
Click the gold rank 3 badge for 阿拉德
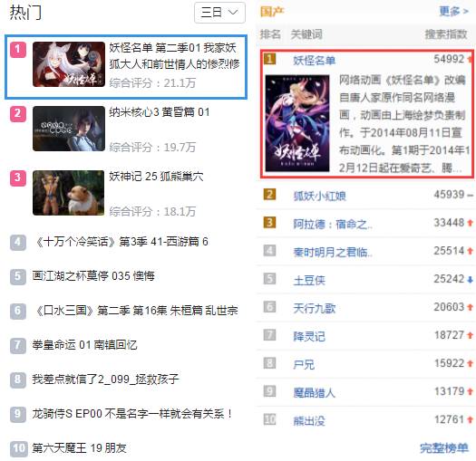point(269,223)
